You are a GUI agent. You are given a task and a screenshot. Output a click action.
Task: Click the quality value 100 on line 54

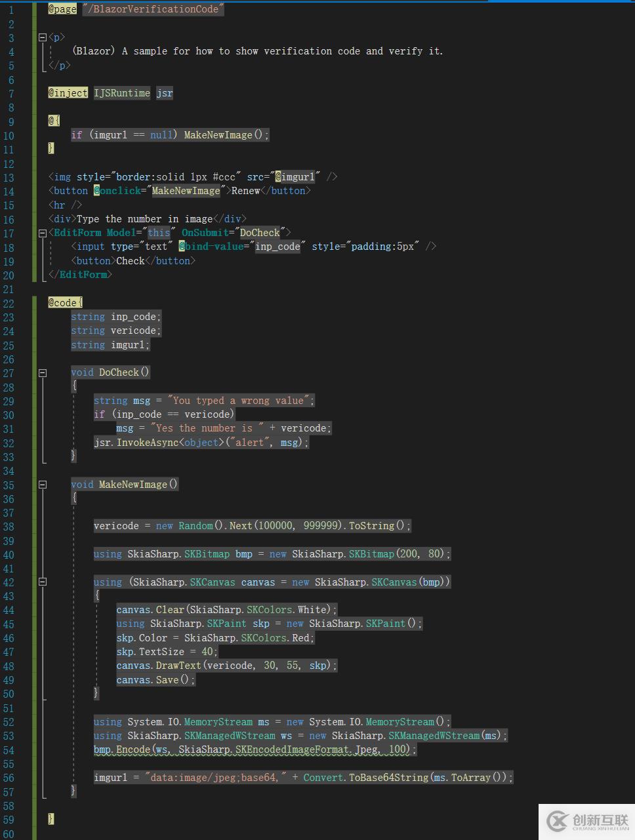pos(398,750)
